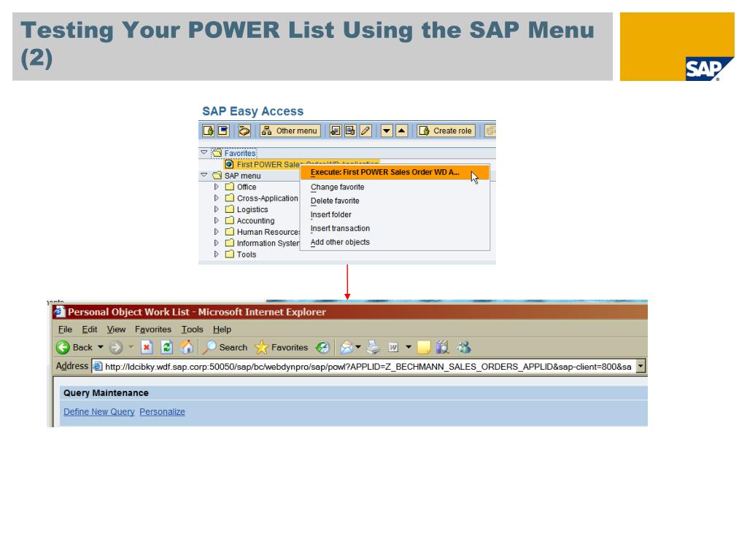Click the Edit with Word icon

click(x=393, y=347)
